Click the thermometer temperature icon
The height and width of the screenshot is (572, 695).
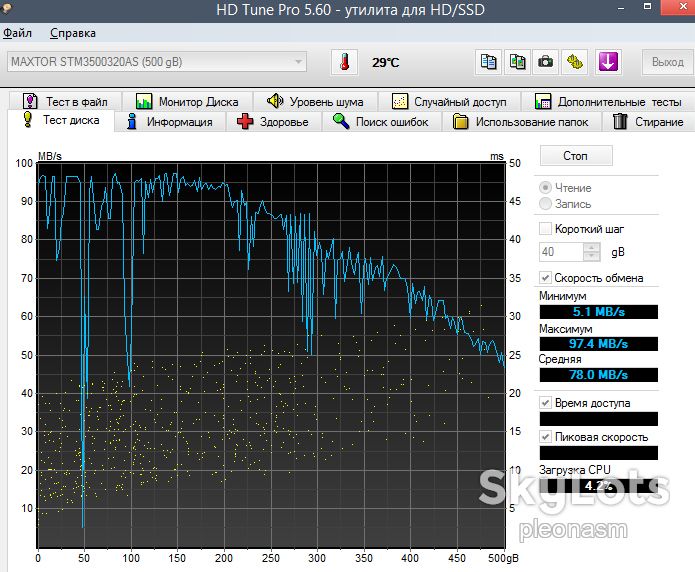344,62
